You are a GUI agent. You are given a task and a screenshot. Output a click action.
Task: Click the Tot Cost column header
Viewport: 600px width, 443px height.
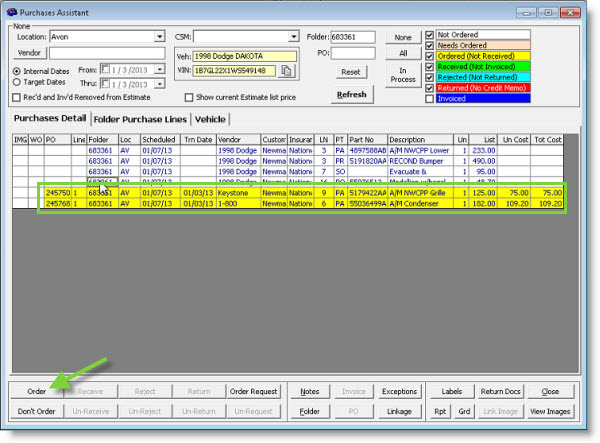[547, 140]
